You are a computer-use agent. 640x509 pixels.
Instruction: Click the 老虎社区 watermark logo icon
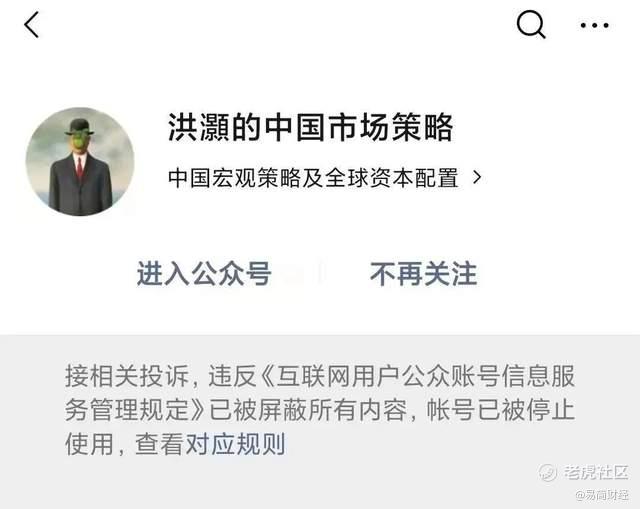[x=548, y=472]
